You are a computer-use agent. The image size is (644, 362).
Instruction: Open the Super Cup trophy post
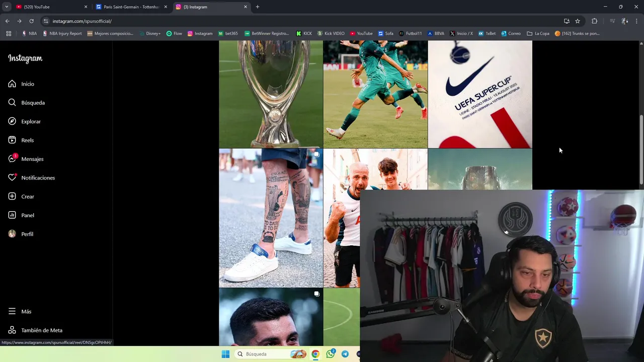271,94
